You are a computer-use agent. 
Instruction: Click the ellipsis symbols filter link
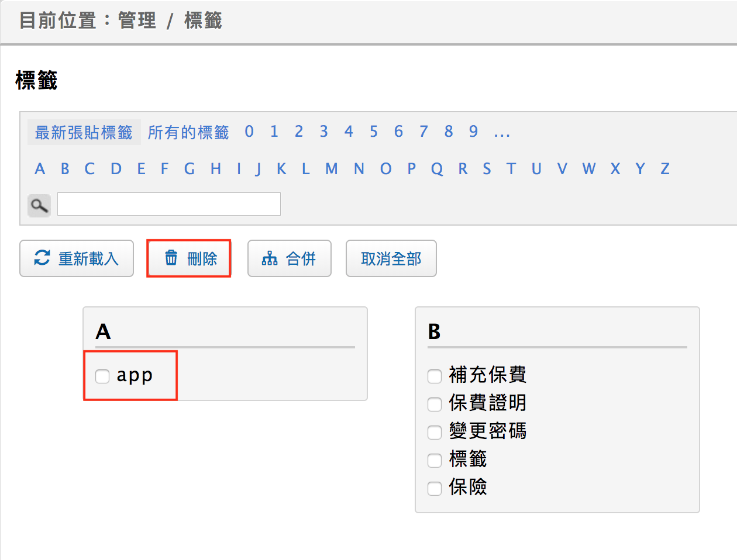point(502,133)
